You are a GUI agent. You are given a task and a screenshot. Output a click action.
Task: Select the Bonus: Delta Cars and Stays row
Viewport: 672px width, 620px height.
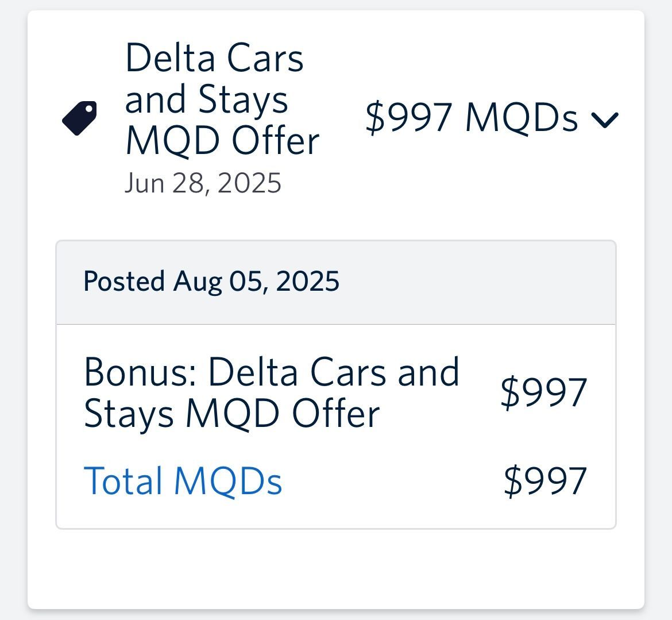pyautogui.click(x=336, y=392)
